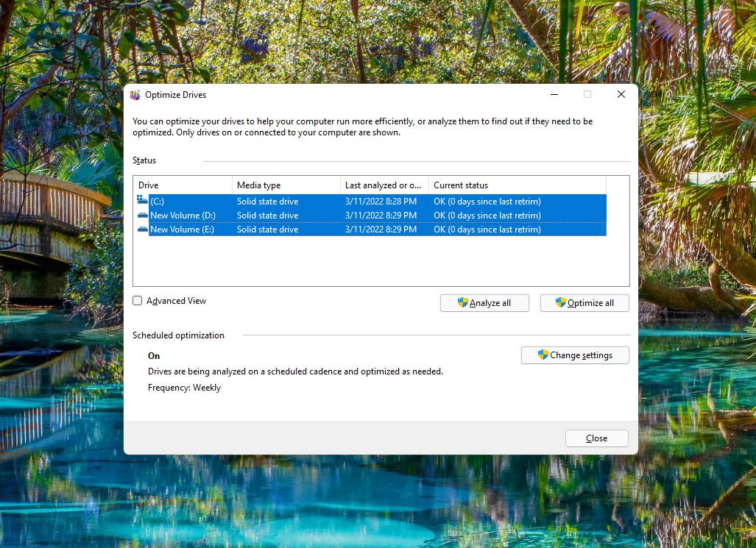Enable the Advanced View option
The height and width of the screenshot is (548, 756).
click(137, 301)
